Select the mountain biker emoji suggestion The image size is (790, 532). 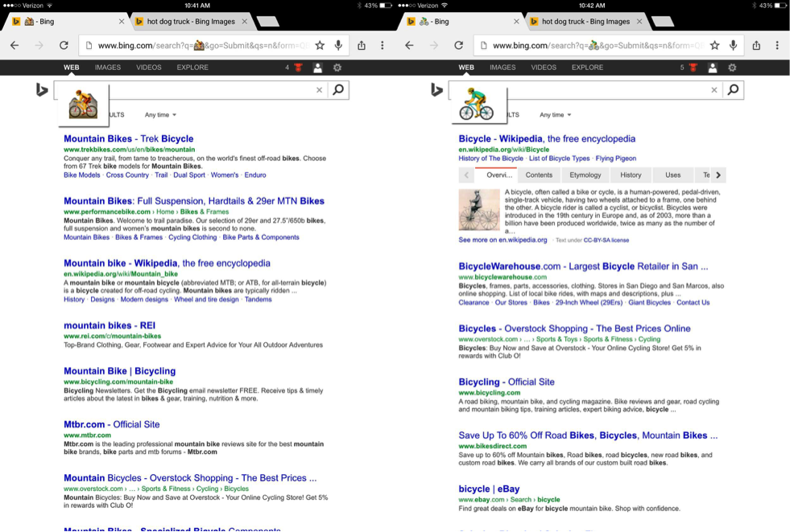pos(83,104)
